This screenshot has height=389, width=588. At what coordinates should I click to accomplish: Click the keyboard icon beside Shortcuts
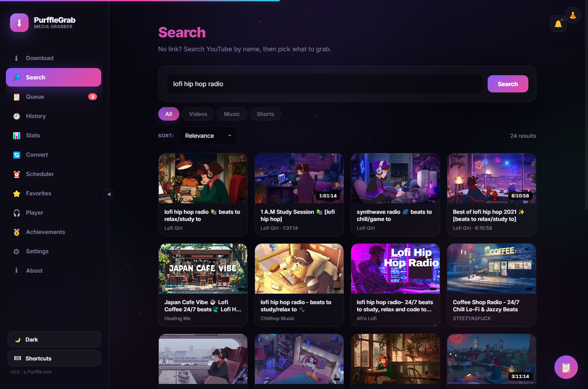point(18,358)
